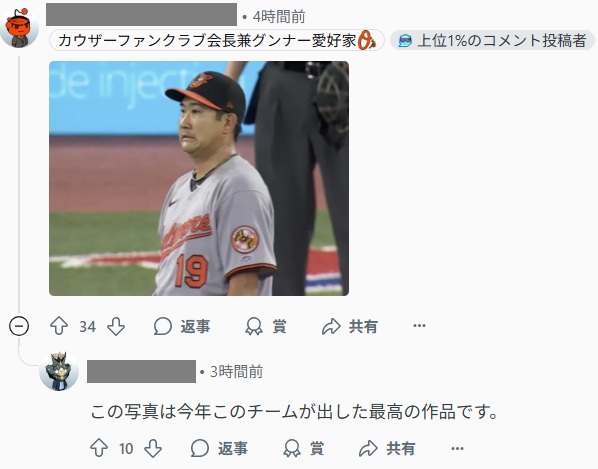
Task: Collapse the comment thread with minus button
Action: [19, 326]
